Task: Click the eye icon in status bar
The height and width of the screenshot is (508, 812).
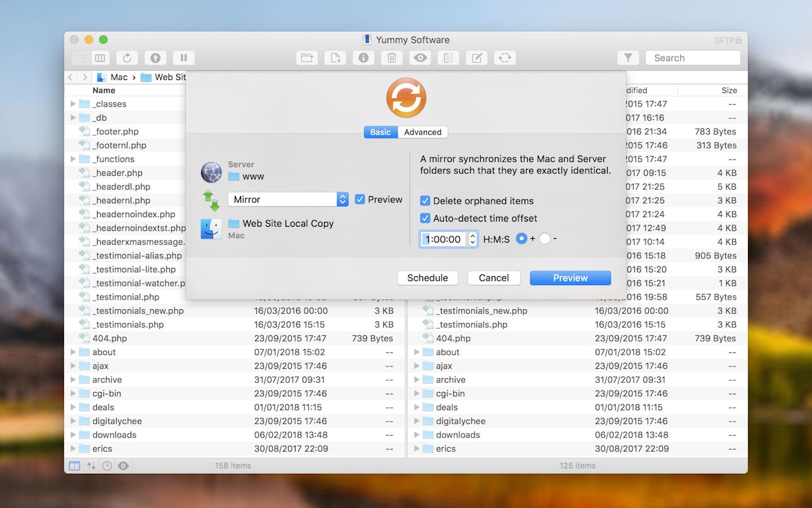Action: click(124, 465)
